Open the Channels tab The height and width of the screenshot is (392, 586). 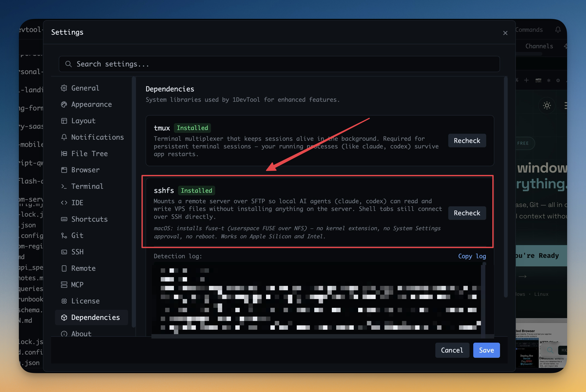click(539, 46)
